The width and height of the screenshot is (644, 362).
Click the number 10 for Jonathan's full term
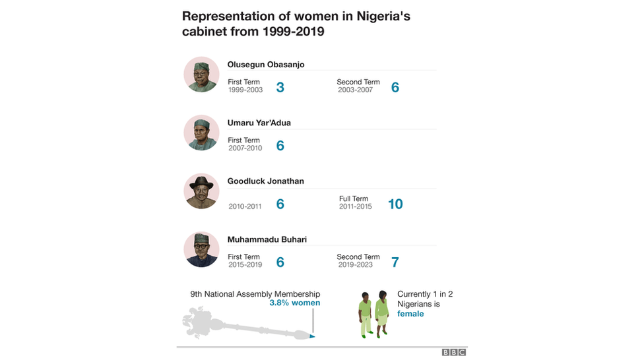[x=395, y=204]
